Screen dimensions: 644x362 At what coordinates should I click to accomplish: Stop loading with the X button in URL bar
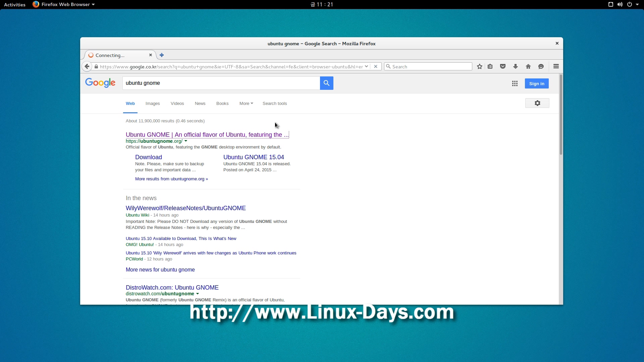376,66
